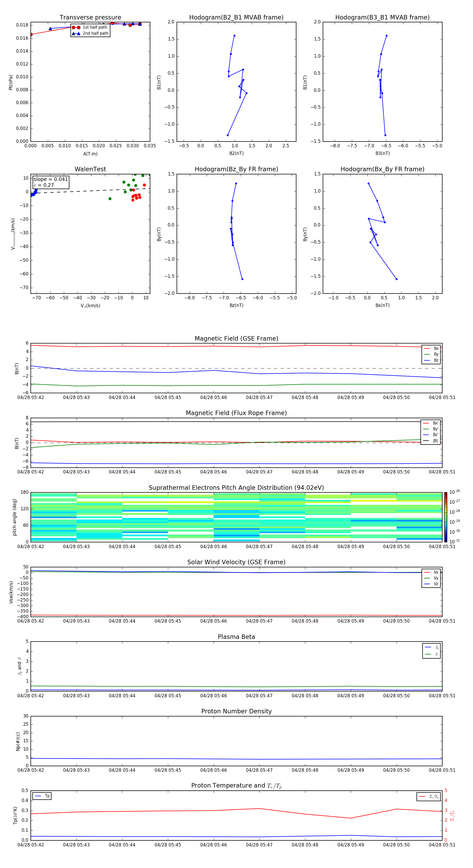Viewport: 473px width, 868px height.
Task: Click the "Magnetic Field (GSE Frame)" title
Action: [x=236, y=339]
